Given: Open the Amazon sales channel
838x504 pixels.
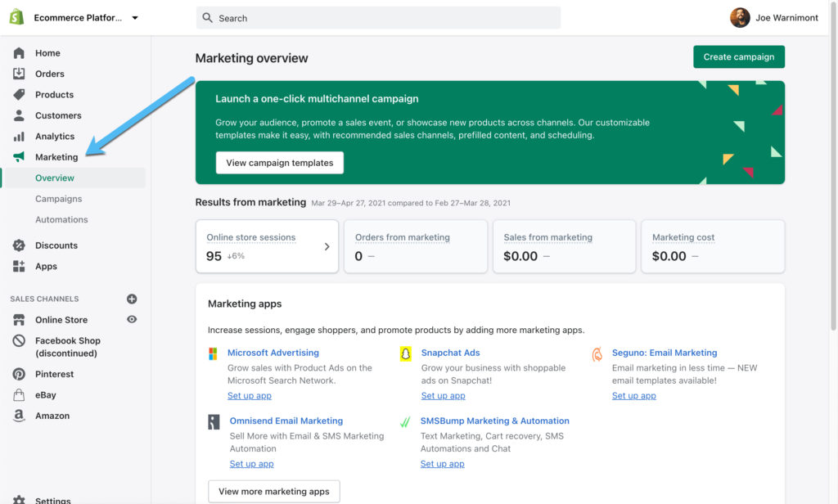Looking at the screenshot, I should [52, 416].
